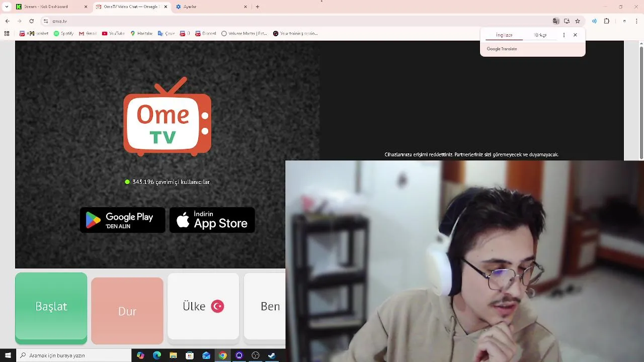Image resolution: width=644 pixels, height=362 pixels.
Task: Reload the page
Action: [x=31, y=21]
